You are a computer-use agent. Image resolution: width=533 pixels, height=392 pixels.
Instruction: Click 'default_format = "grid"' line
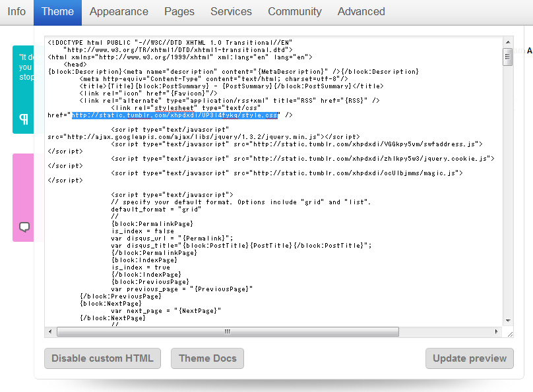[156, 210]
